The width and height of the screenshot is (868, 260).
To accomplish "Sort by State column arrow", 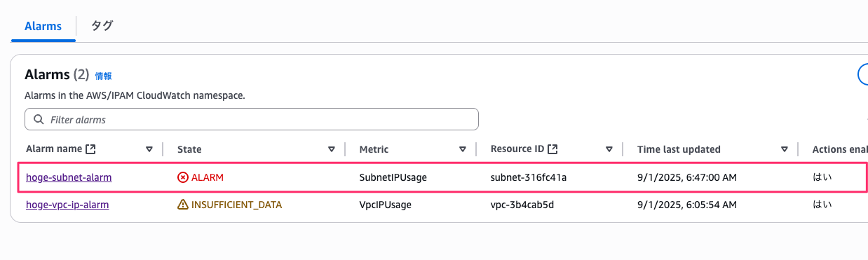I will [x=332, y=149].
